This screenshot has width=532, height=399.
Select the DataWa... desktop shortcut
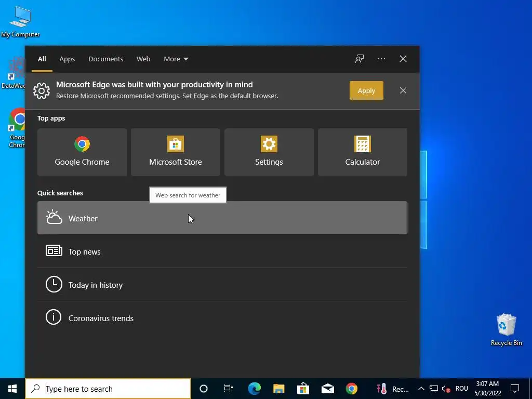13,73
